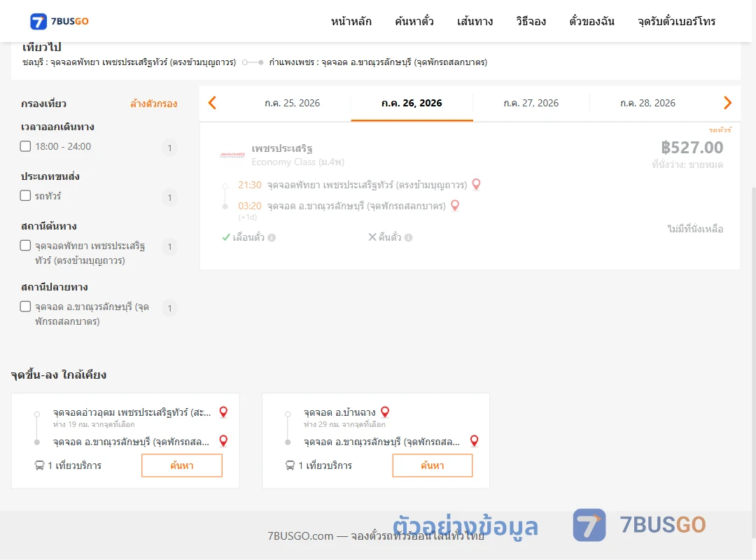Go to next dates with right arrow
The width and height of the screenshot is (756, 560).
(x=727, y=103)
